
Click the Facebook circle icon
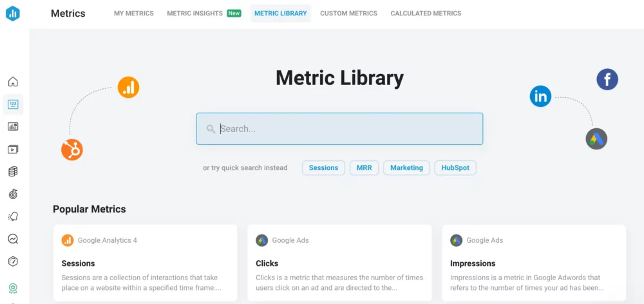[x=607, y=79]
